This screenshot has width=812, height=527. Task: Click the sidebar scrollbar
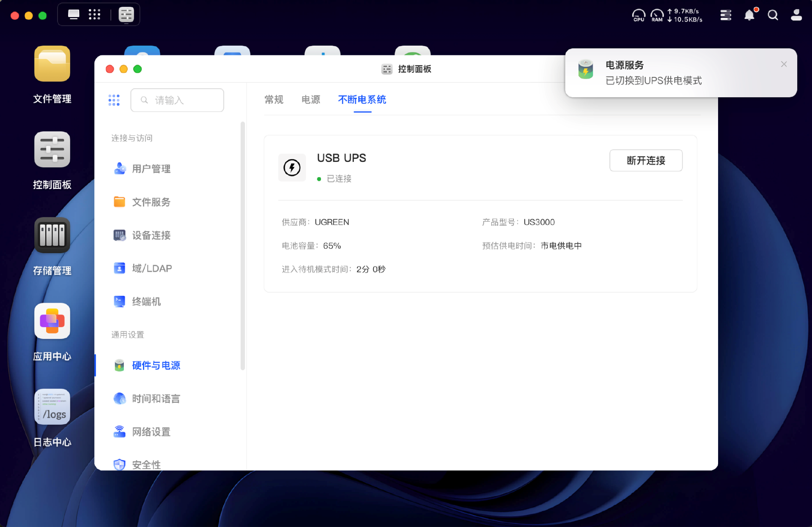243,246
